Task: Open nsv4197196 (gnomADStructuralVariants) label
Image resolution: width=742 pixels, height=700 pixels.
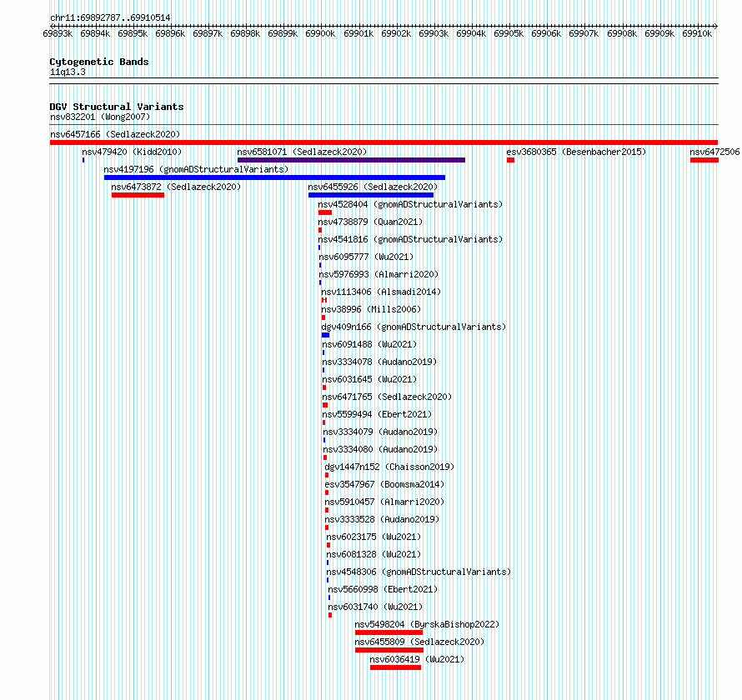Action: click(196, 169)
